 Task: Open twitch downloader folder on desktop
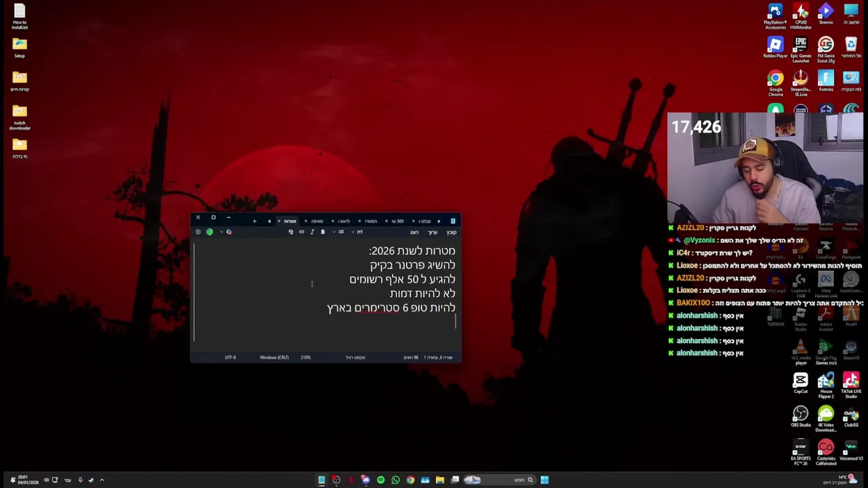coord(20,117)
